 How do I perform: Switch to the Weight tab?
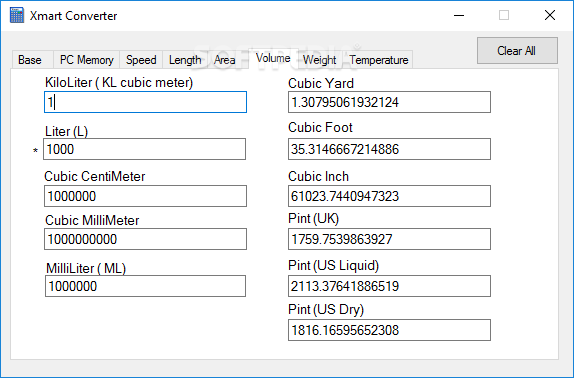319,60
